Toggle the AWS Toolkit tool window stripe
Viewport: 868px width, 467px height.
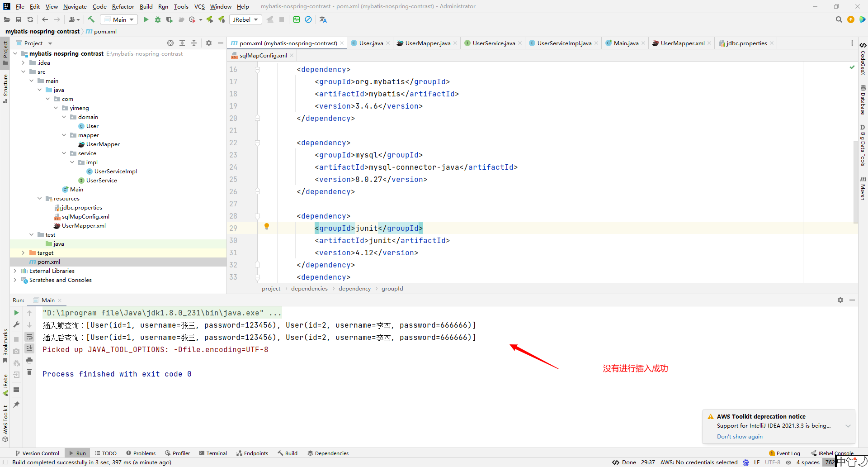[x=5, y=424]
